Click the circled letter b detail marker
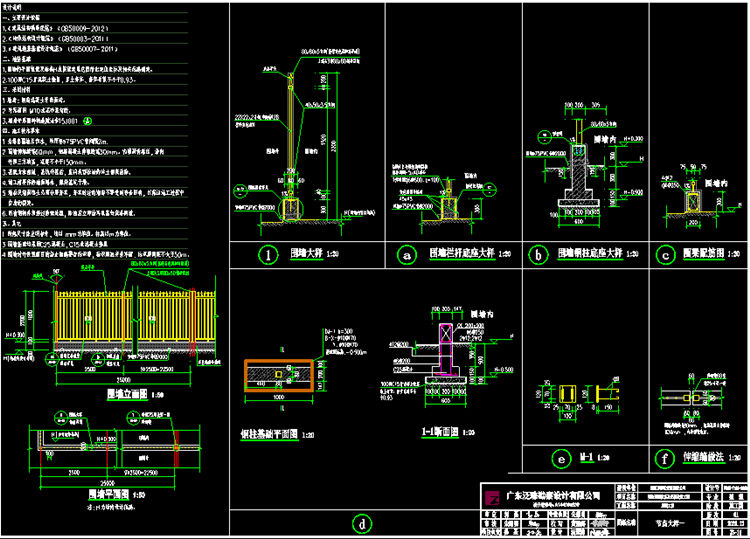This screenshot has height=539, width=750. point(539,255)
